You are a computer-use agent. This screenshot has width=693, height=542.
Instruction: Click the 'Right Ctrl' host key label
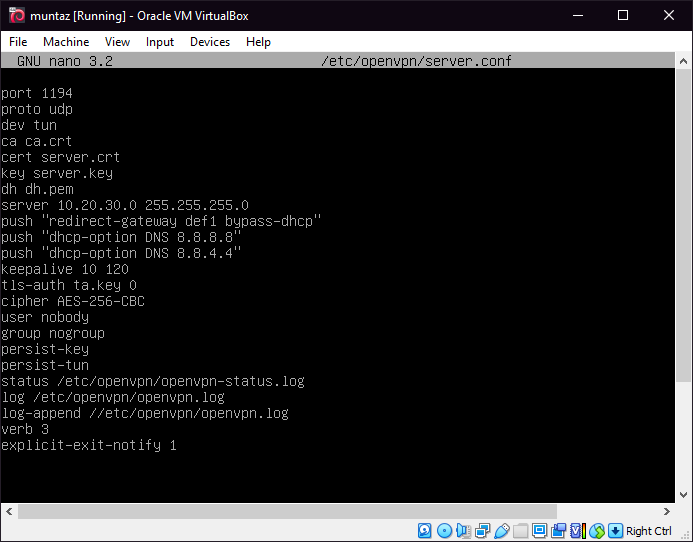click(648, 531)
